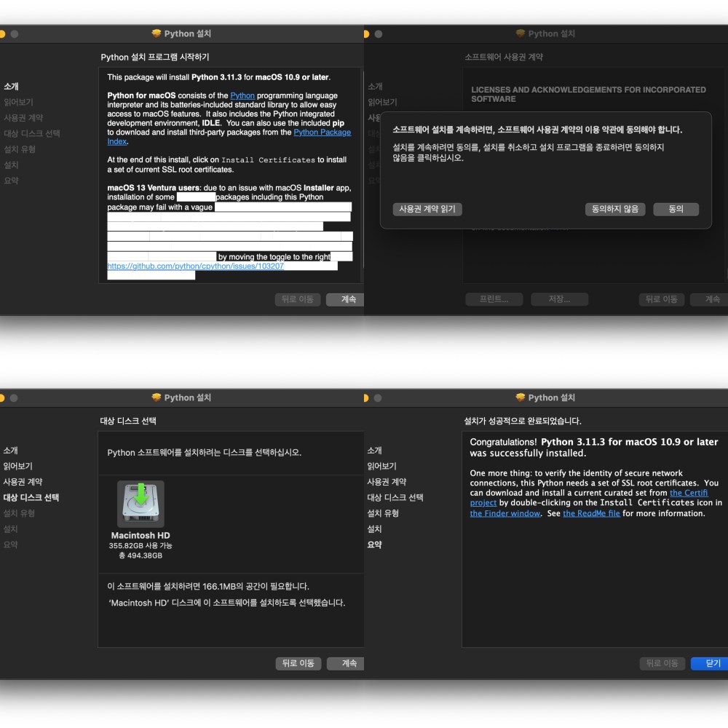The width and height of the screenshot is (728, 728).
Task: Open the Python Package Index link
Action: pos(322,132)
